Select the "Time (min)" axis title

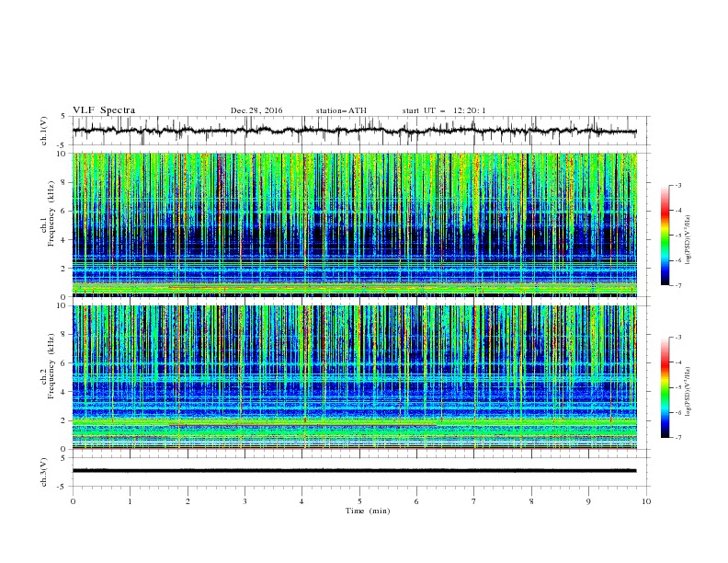point(368,511)
